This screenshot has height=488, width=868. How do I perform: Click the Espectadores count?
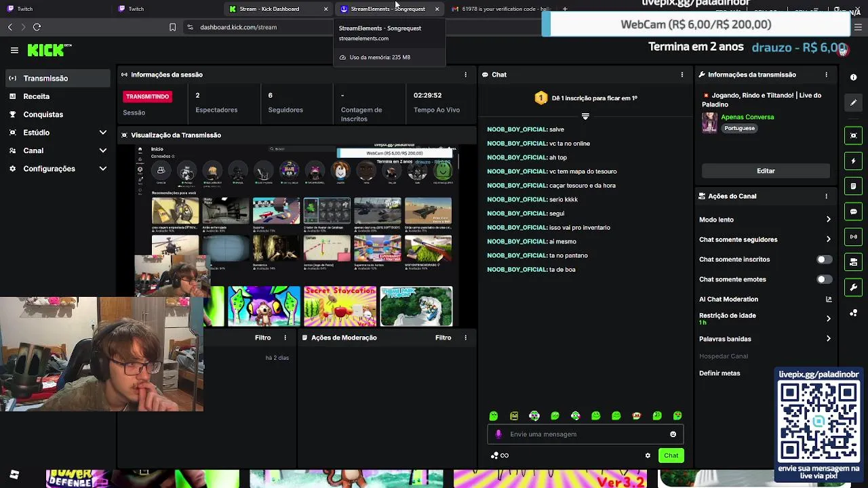[197, 96]
